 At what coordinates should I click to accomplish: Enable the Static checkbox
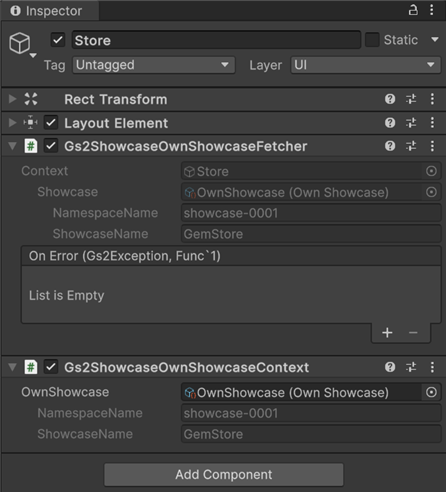pos(372,40)
